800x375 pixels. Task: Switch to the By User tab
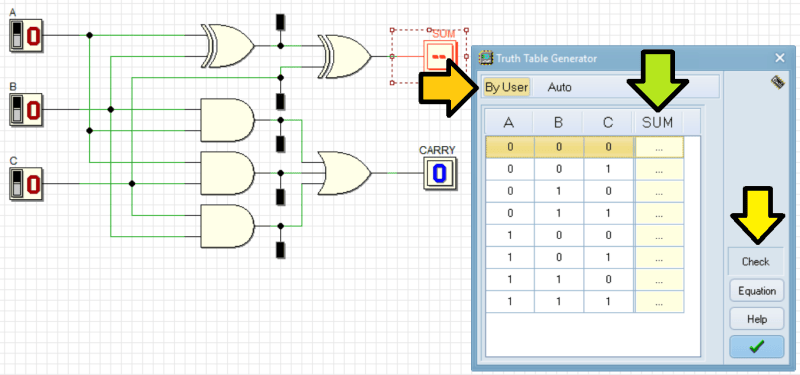[x=507, y=87]
